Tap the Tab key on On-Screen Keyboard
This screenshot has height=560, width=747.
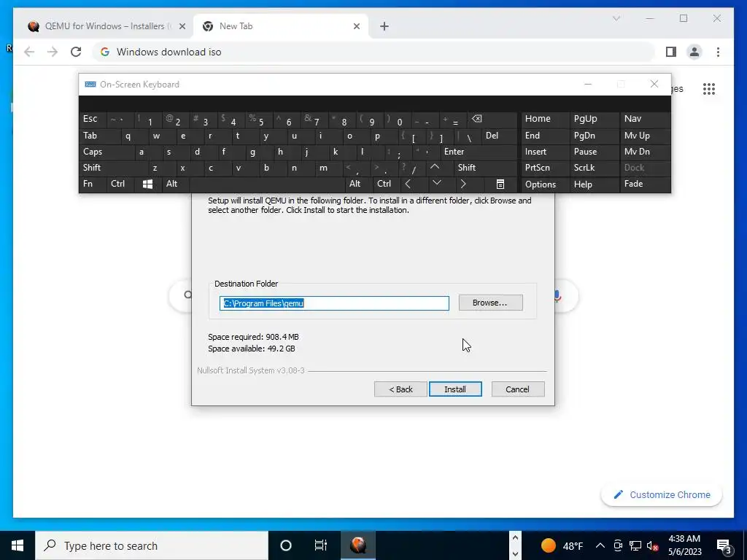(100, 136)
